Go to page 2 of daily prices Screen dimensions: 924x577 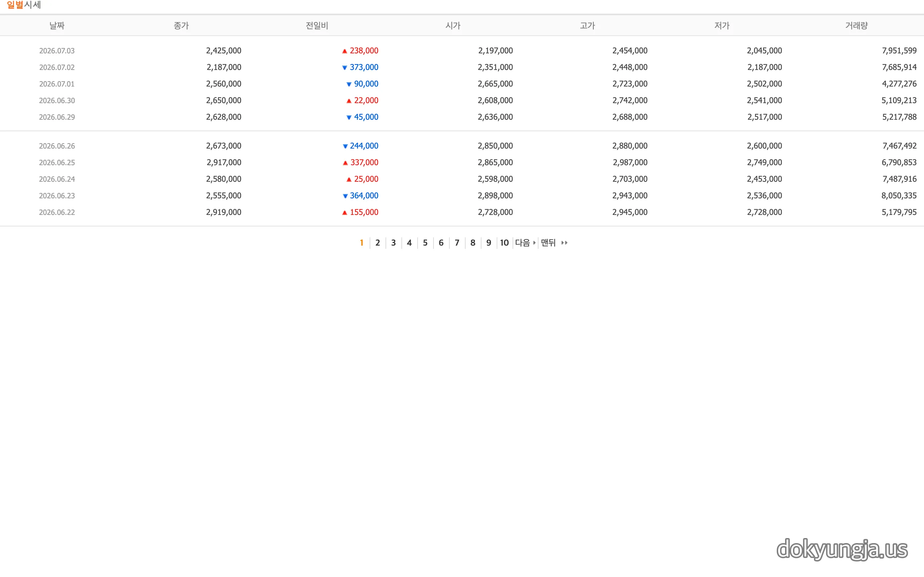tap(377, 243)
